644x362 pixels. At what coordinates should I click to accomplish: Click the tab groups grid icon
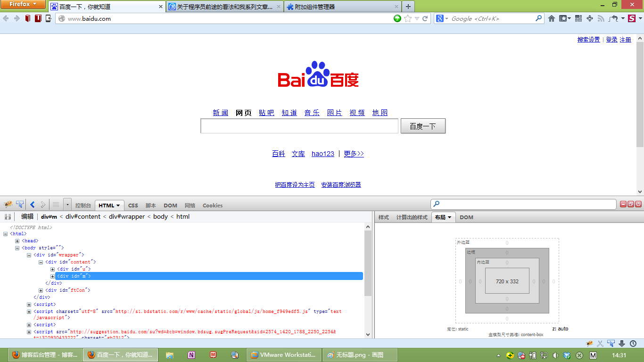pos(578,18)
